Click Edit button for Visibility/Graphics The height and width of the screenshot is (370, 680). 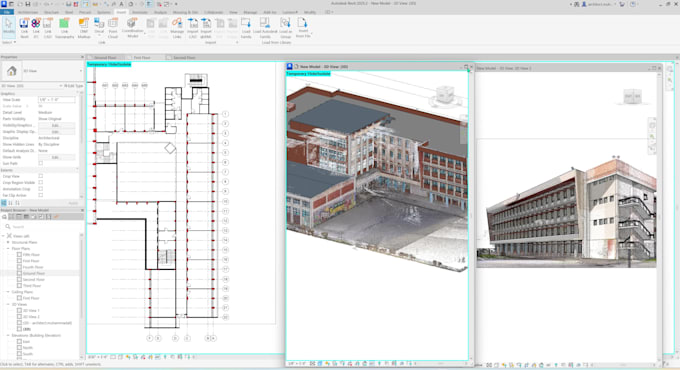tap(56, 125)
